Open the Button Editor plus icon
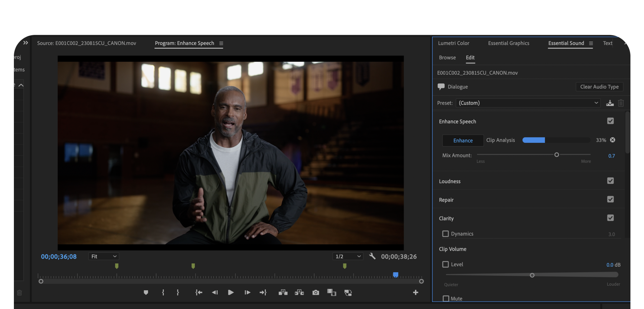The width and height of the screenshot is (644, 309). [416, 293]
